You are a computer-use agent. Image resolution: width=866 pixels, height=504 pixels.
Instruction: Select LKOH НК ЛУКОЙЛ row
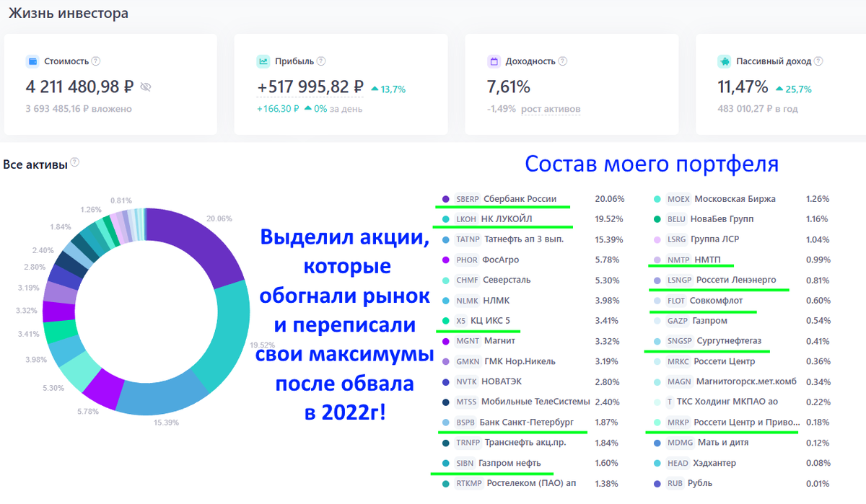click(x=533, y=218)
